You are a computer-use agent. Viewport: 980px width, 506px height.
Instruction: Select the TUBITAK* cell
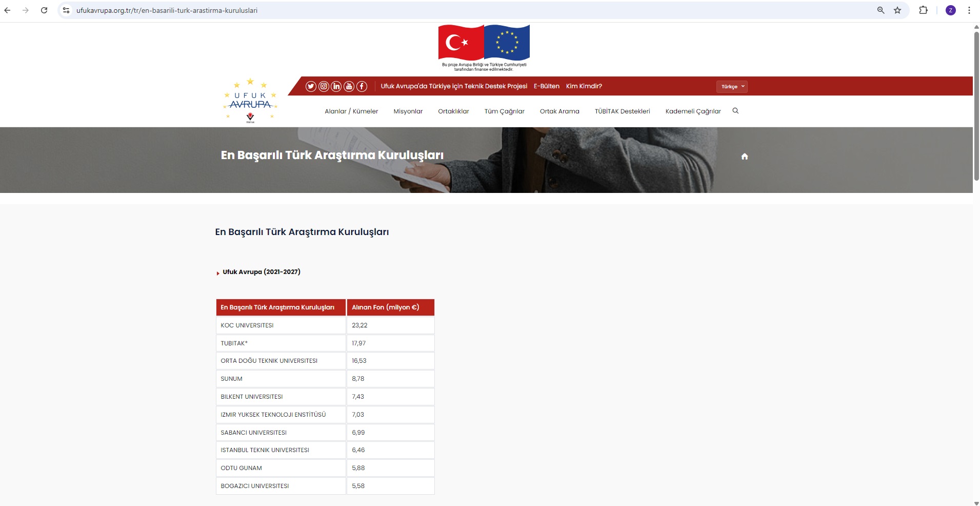tap(281, 343)
